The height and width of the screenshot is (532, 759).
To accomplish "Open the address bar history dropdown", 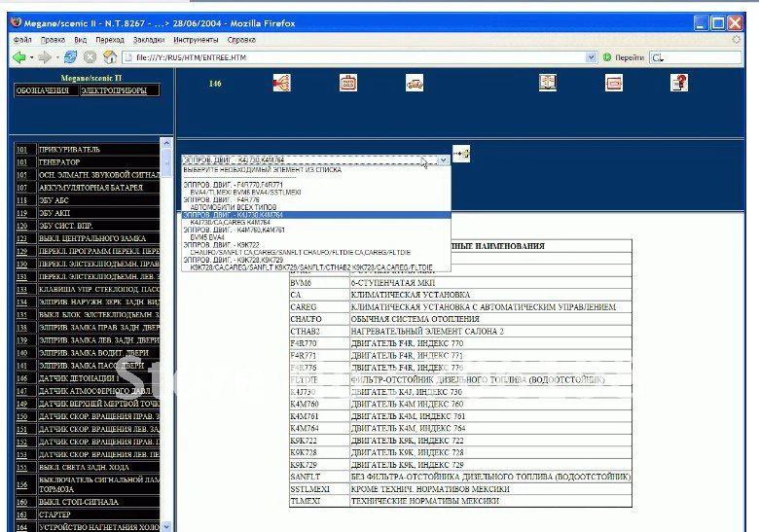I will point(591,57).
